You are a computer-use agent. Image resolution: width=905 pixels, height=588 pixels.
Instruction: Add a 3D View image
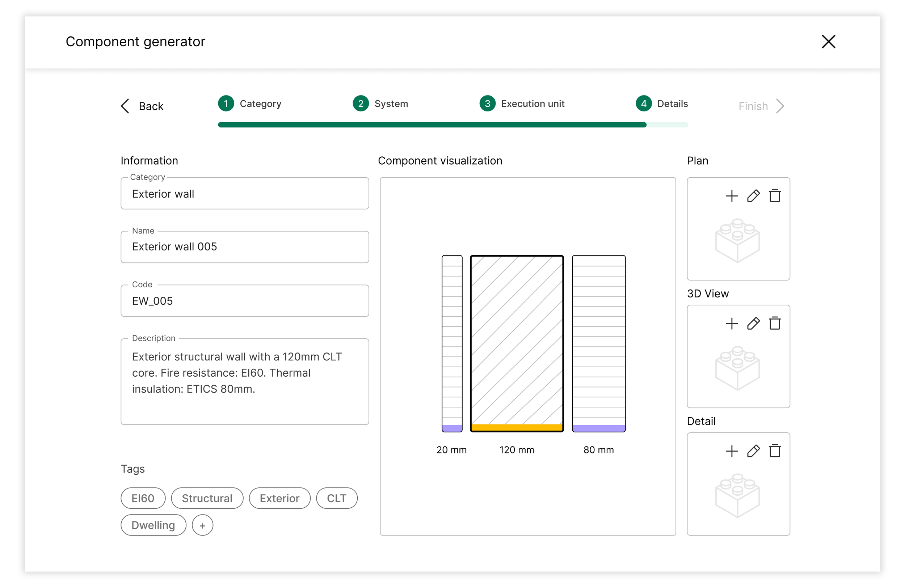coord(732,324)
